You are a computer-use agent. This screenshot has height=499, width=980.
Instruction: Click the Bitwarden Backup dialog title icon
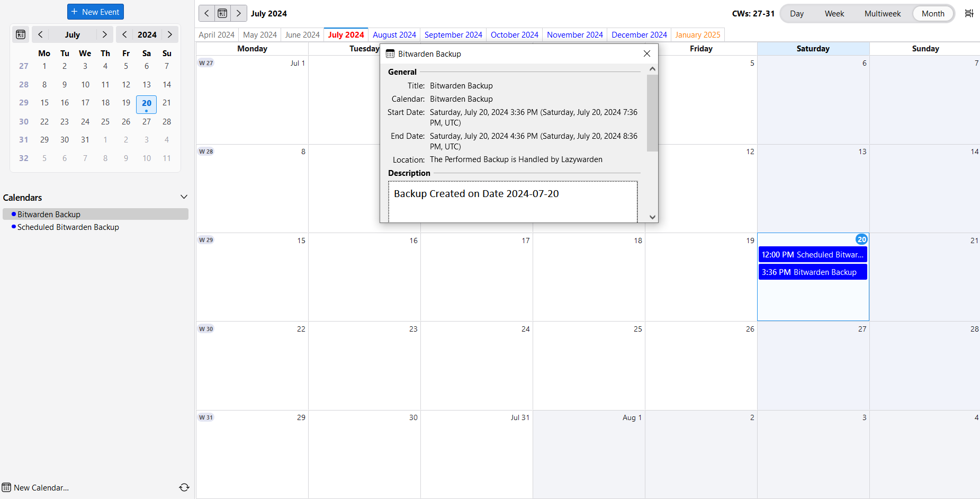(390, 54)
